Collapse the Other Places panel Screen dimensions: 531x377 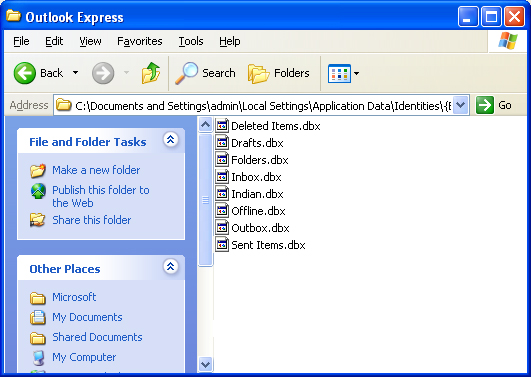(170, 267)
